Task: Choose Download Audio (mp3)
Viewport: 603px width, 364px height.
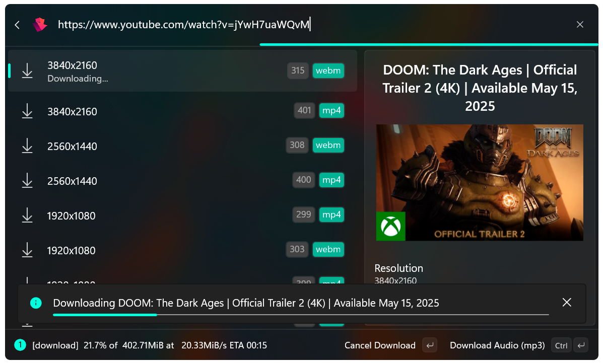Action: (497, 345)
